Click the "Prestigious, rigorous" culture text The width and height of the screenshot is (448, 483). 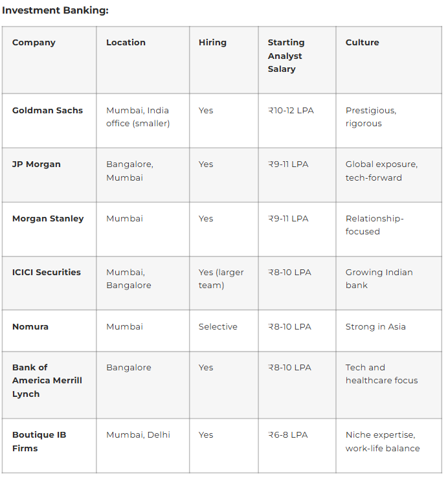370,117
